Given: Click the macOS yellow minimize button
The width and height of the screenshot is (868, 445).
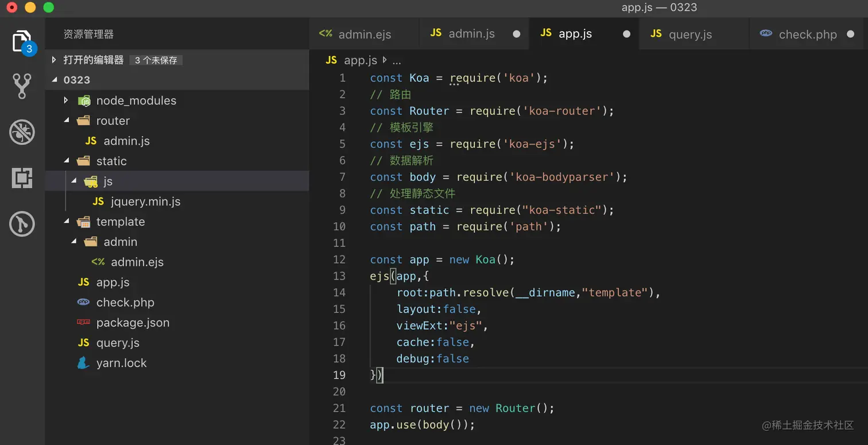Looking at the screenshot, I should pyautogui.click(x=30, y=7).
